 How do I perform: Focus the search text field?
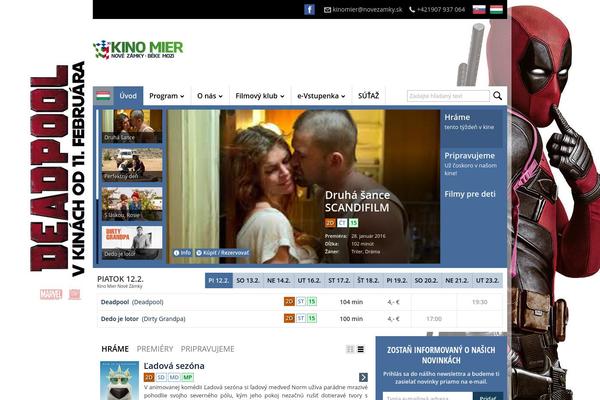point(448,96)
